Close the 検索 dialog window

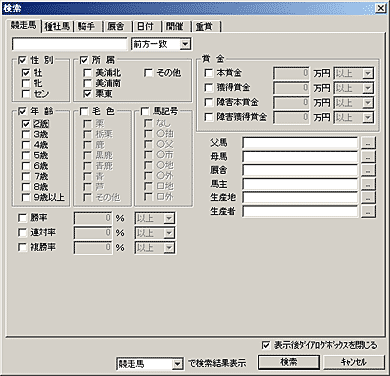[x=381, y=8]
